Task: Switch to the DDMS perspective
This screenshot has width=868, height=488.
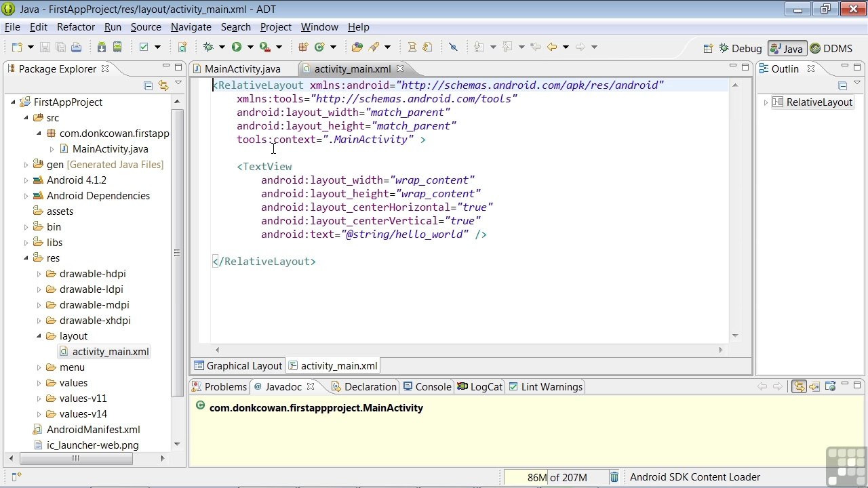Action: coord(831,48)
